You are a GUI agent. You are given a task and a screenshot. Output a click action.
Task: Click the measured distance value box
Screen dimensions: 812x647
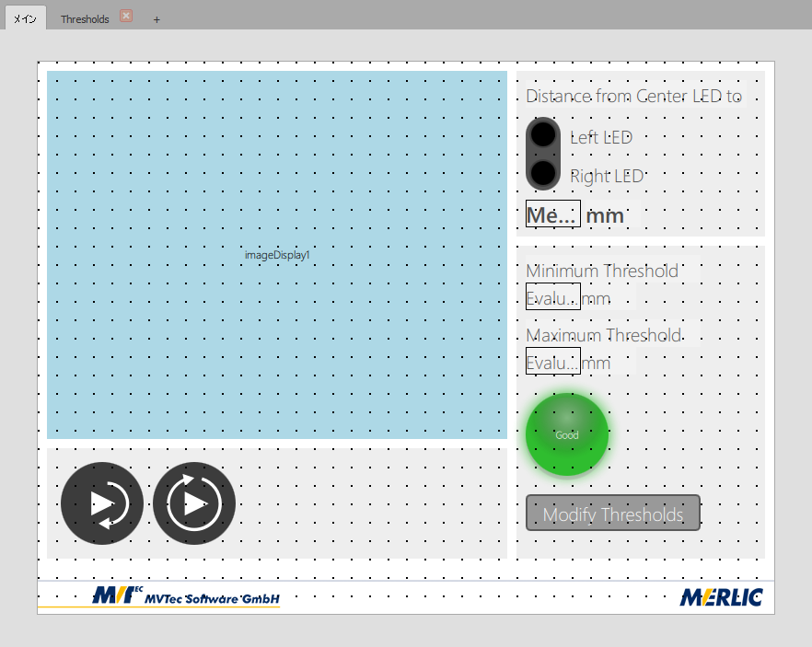coord(552,214)
